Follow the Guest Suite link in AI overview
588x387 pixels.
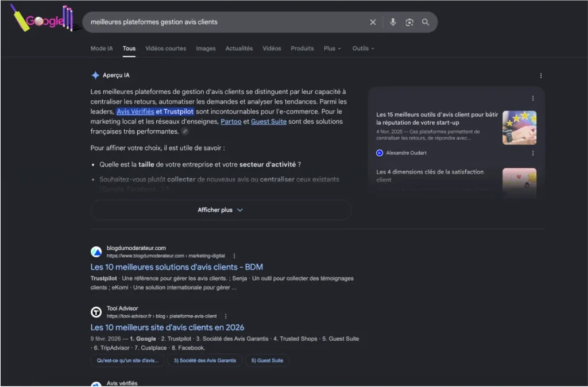click(269, 122)
